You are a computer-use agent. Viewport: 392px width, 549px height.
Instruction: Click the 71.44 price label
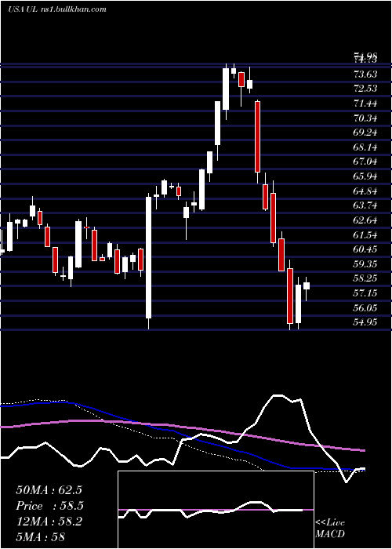click(x=365, y=104)
